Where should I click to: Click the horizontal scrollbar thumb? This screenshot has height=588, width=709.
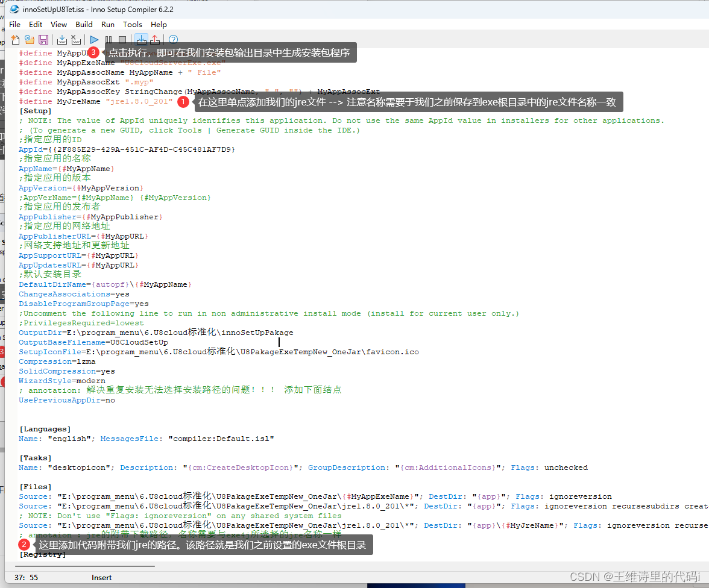[x=85, y=566]
